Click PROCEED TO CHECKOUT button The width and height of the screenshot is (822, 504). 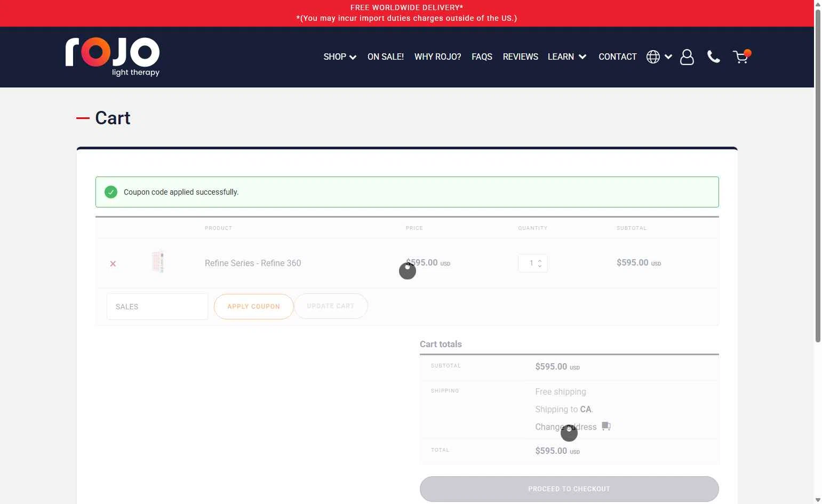pyautogui.click(x=569, y=489)
